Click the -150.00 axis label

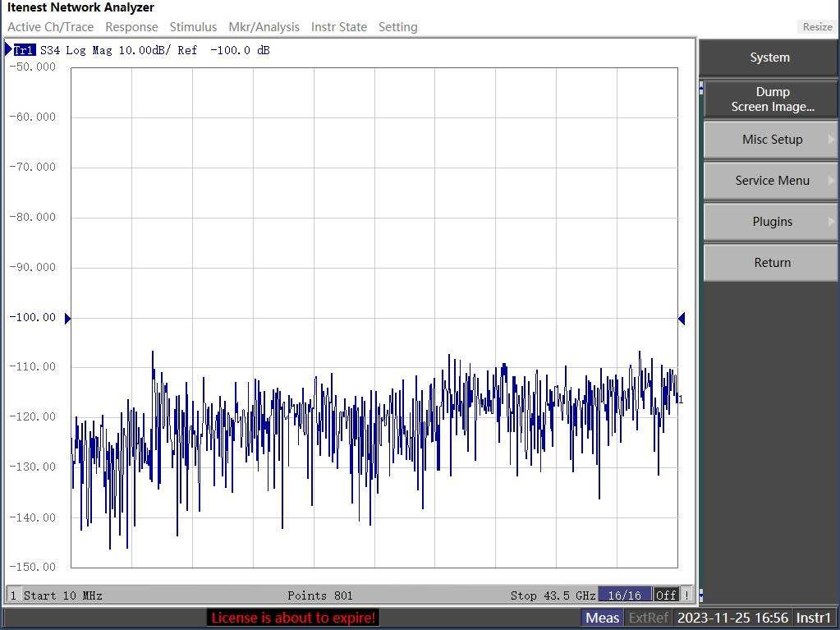(33, 567)
